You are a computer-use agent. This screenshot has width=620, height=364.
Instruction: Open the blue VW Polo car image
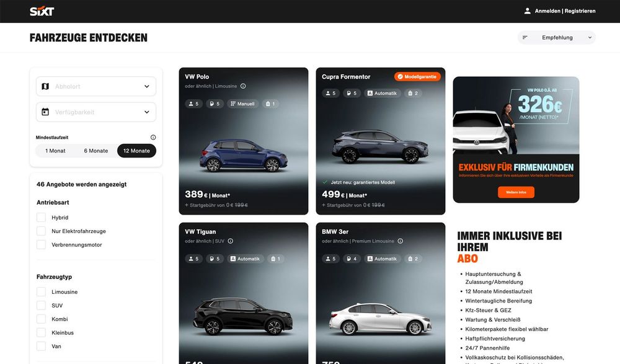point(244,154)
